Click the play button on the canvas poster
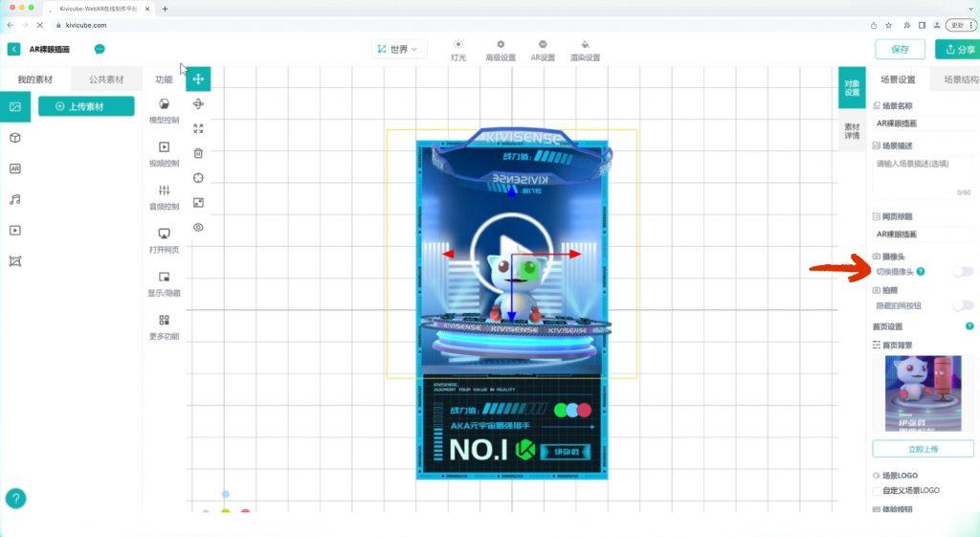This screenshot has width=980, height=537. point(512,254)
